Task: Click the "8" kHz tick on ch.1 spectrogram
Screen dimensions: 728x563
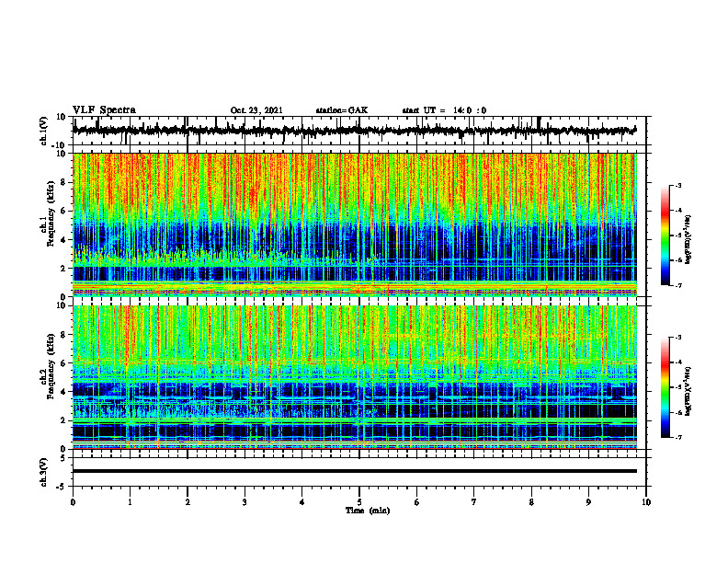Action: (64, 182)
